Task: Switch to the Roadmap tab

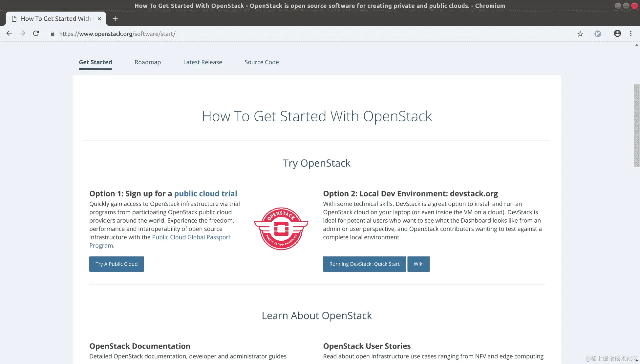Action: tap(148, 62)
